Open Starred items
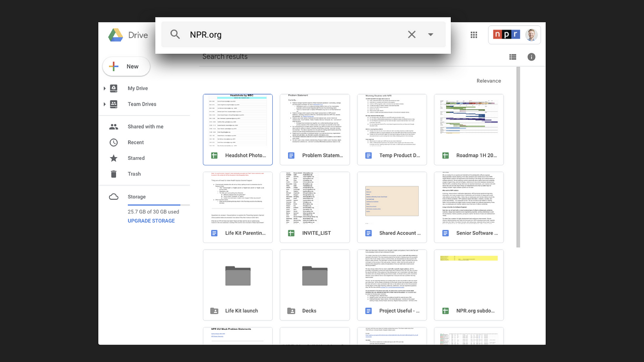This screenshot has height=362, width=644. tap(136, 158)
